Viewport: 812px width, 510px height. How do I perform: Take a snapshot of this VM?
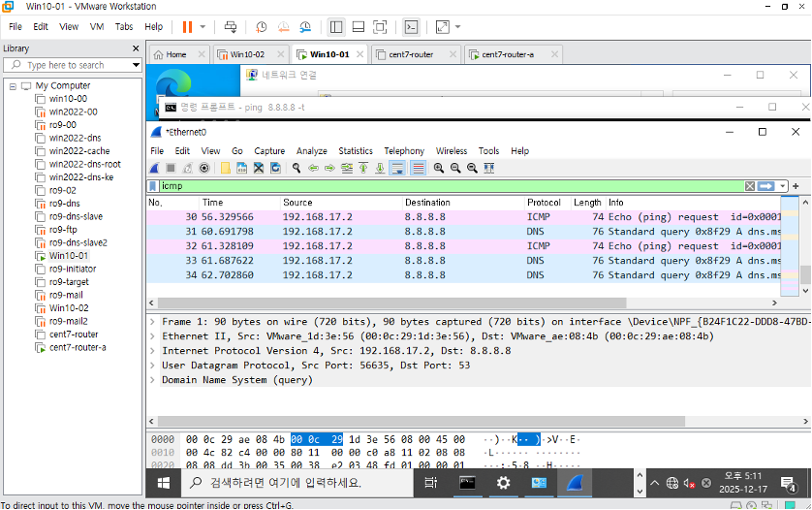[262, 27]
